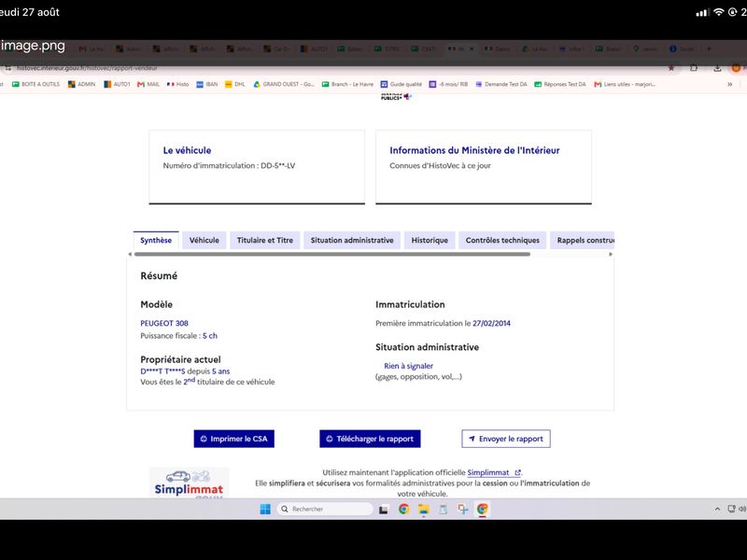Click the Rechercher taskbar search box
Image resolution: width=747 pixels, height=560 pixels.
point(325,509)
